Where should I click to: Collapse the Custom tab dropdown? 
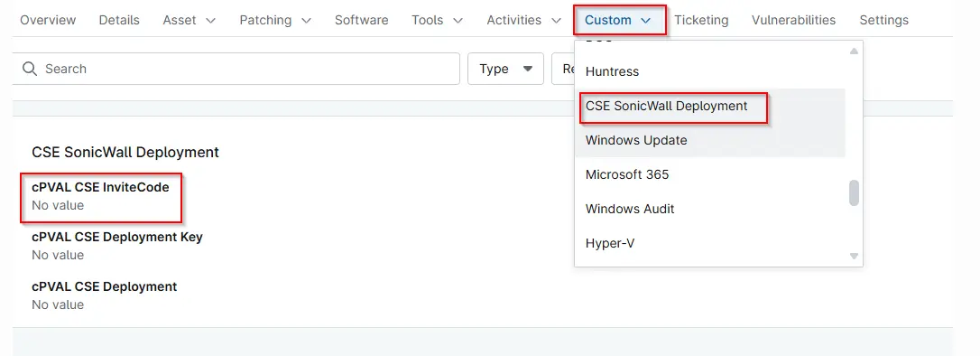[x=619, y=20]
